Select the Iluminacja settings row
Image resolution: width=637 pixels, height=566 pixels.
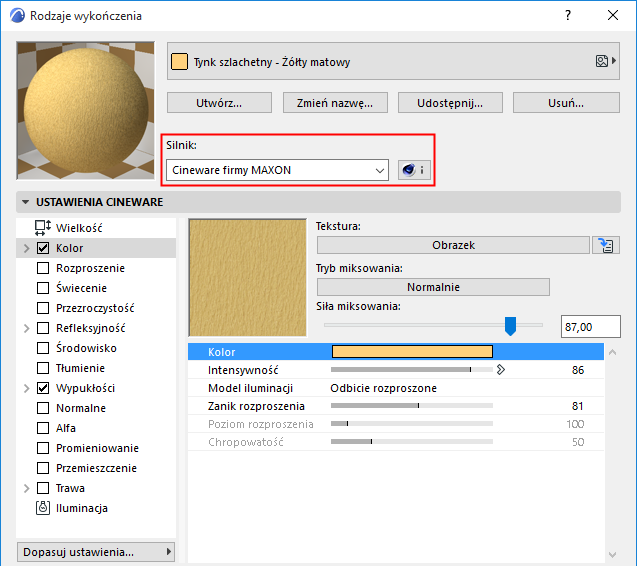96,508
